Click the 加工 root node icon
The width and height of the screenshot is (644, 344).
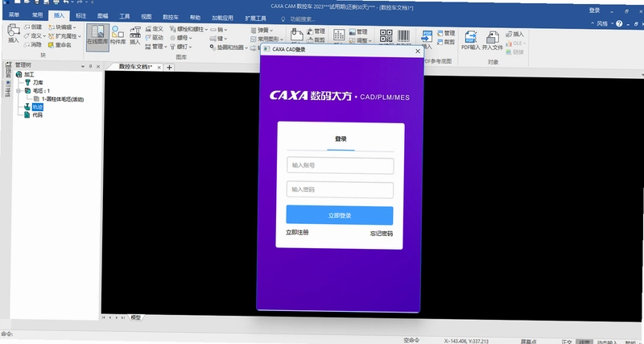click(19, 74)
